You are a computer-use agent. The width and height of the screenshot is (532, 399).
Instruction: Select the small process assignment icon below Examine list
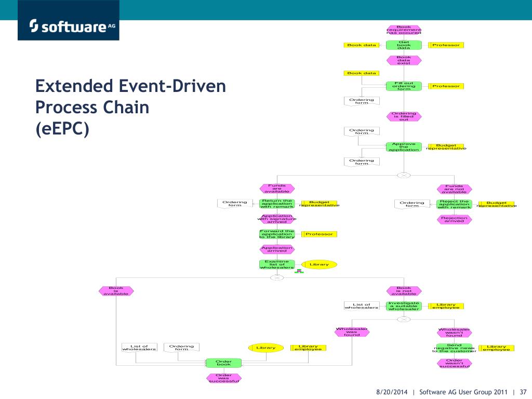pos(299,271)
